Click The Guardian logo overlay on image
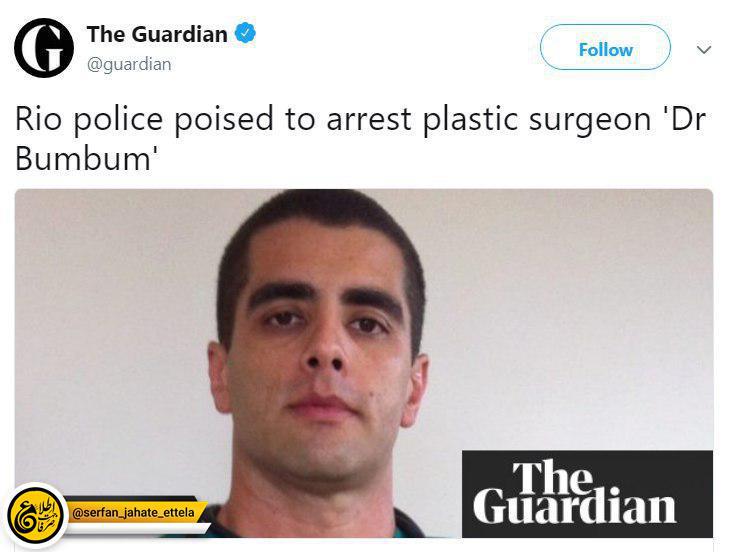Image resolution: width=735 pixels, height=552 pixels. [587, 494]
